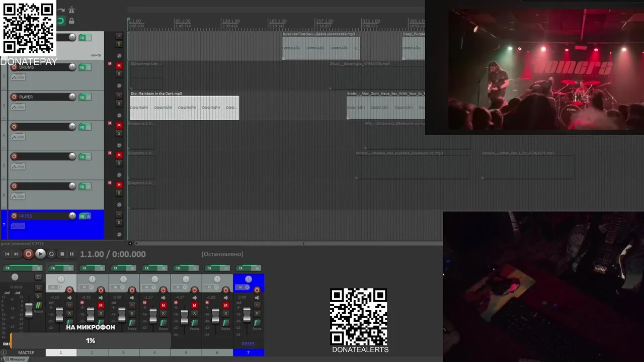The height and width of the screenshot is (362, 644).
Task: Solo the master track in mixer
Action: [x=38, y=297]
